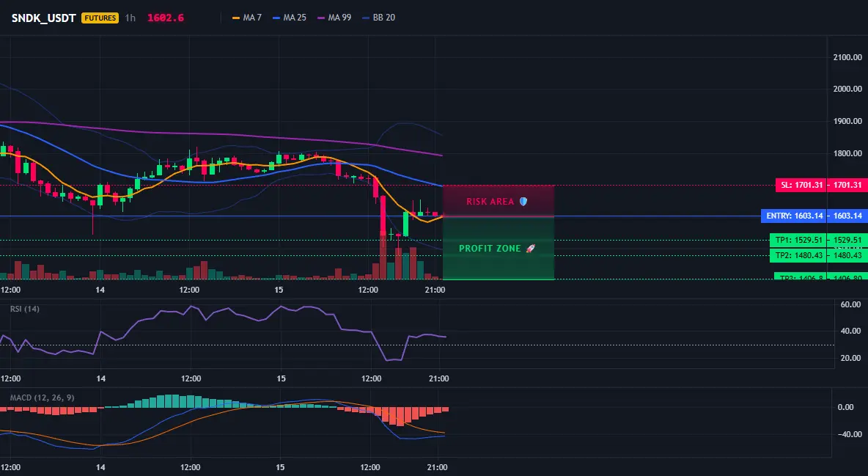Click 2000.00 on the price axis

(x=847, y=89)
